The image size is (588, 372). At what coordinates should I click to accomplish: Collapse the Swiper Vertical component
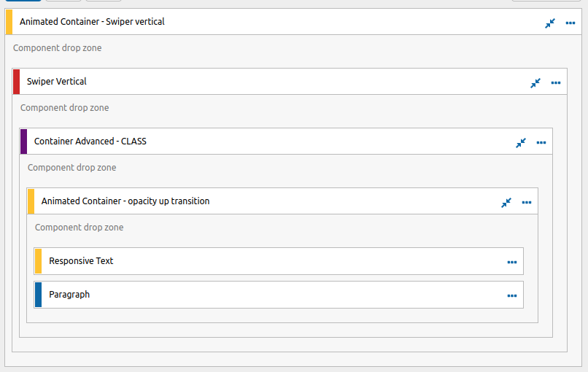(x=535, y=83)
